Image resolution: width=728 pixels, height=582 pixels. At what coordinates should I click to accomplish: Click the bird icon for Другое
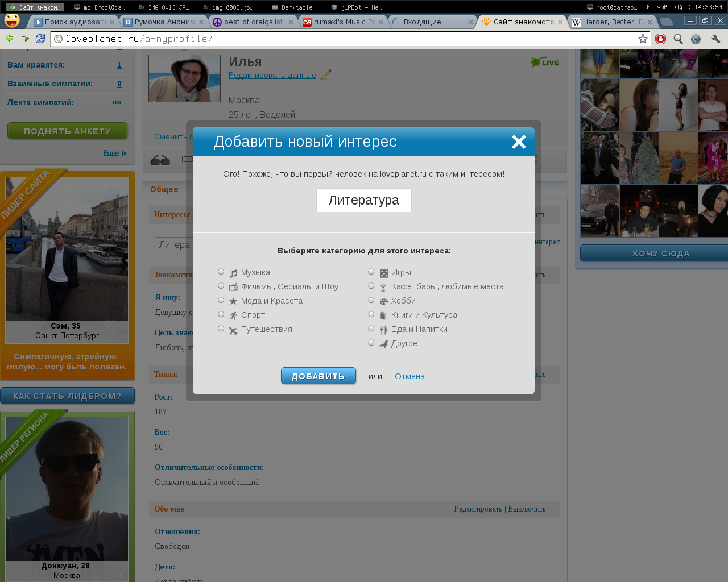[x=384, y=344]
